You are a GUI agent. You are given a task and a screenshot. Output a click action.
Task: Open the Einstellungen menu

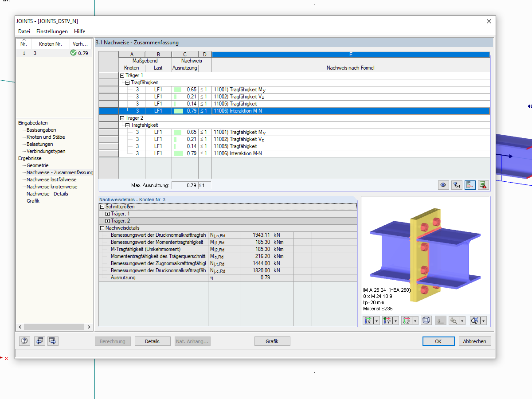tap(52, 31)
